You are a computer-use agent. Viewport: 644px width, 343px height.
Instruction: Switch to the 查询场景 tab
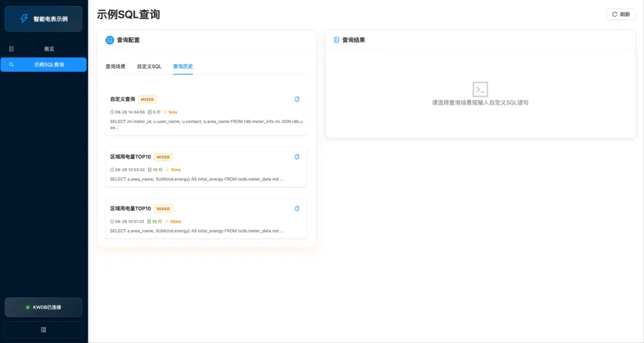116,67
